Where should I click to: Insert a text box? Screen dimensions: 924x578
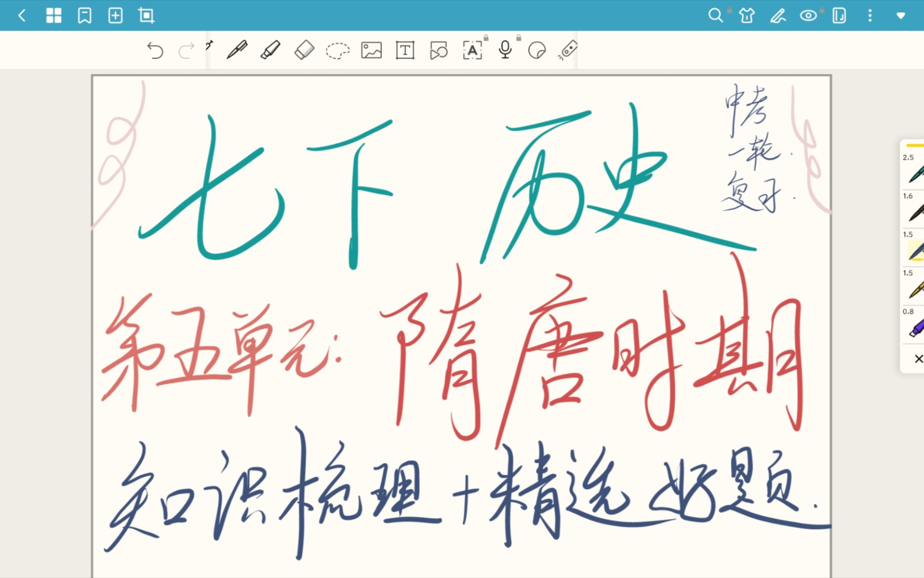(x=405, y=50)
